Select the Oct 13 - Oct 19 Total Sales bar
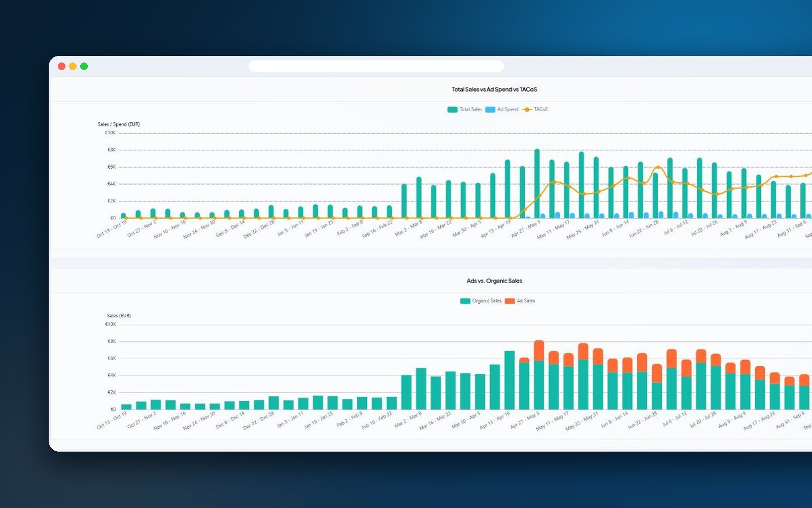812x508 pixels. click(123, 216)
